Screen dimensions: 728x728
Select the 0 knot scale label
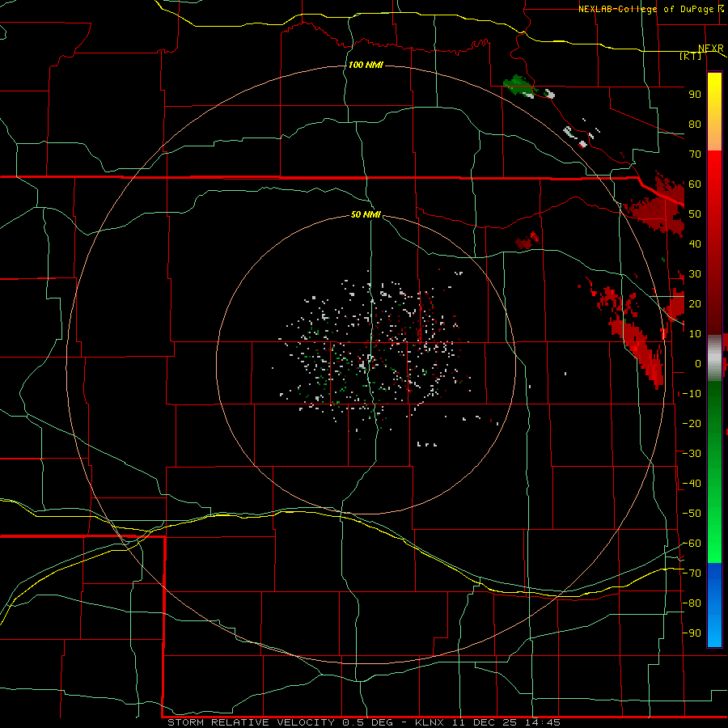pos(698,364)
